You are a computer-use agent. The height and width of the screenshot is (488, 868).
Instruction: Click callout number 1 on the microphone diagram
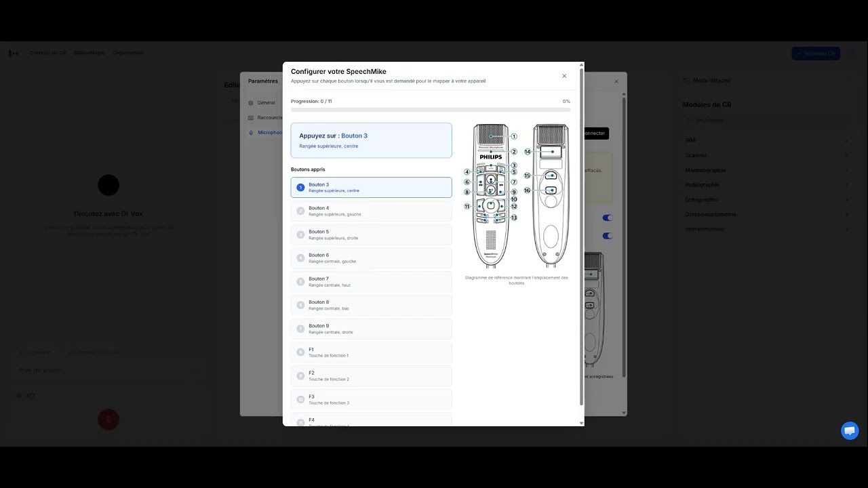pos(514,136)
